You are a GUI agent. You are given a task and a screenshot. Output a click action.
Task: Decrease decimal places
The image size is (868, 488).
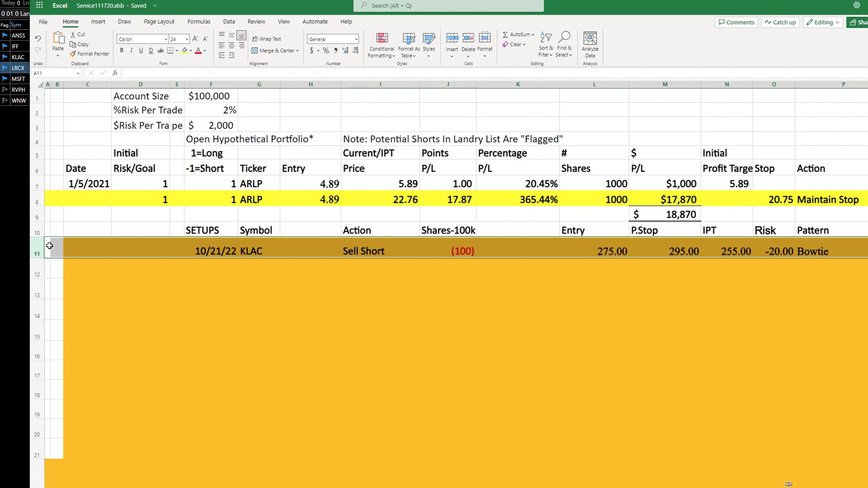click(356, 51)
